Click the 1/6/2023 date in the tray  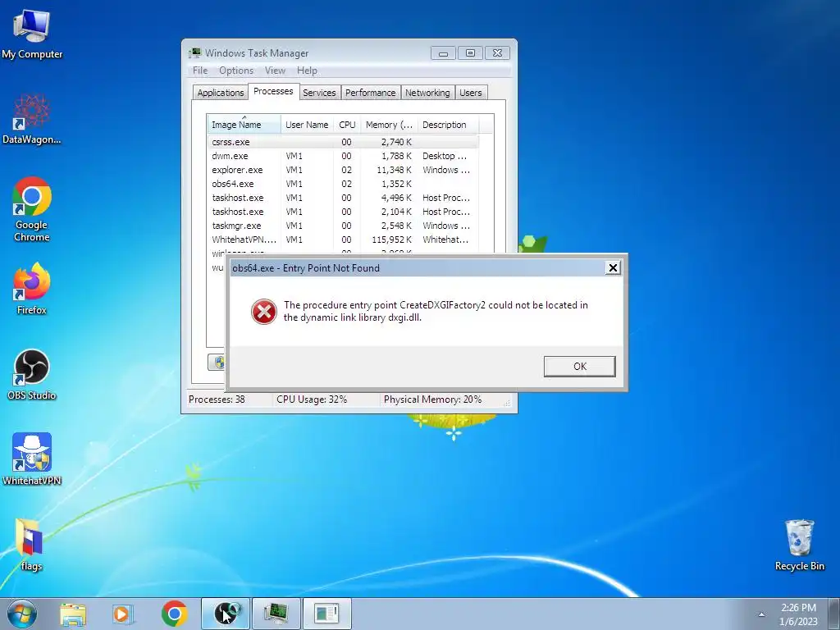798,622
